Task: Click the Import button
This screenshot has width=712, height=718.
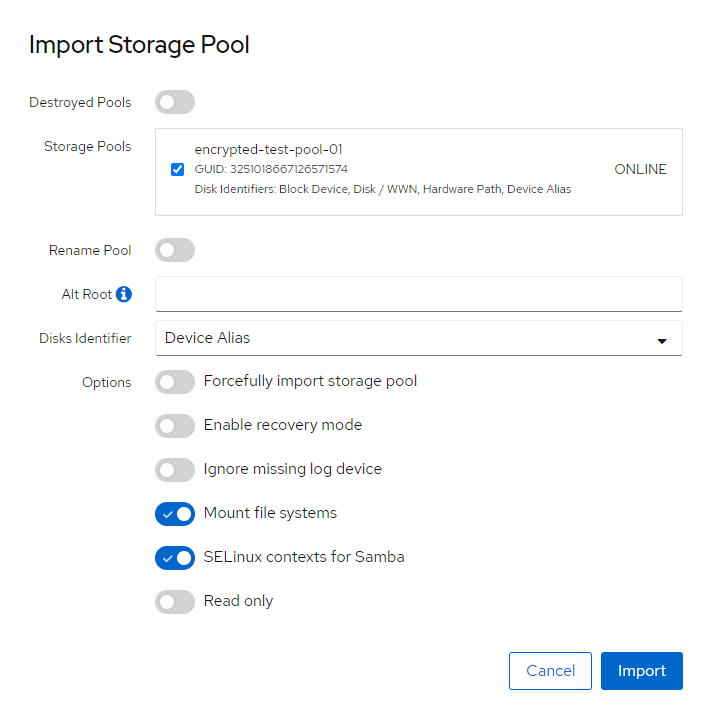Action: (642, 671)
